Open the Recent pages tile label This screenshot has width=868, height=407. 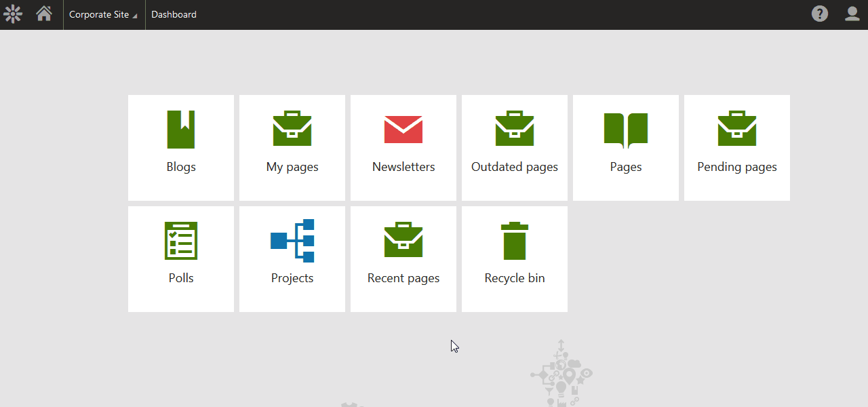click(x=403, y=279)
